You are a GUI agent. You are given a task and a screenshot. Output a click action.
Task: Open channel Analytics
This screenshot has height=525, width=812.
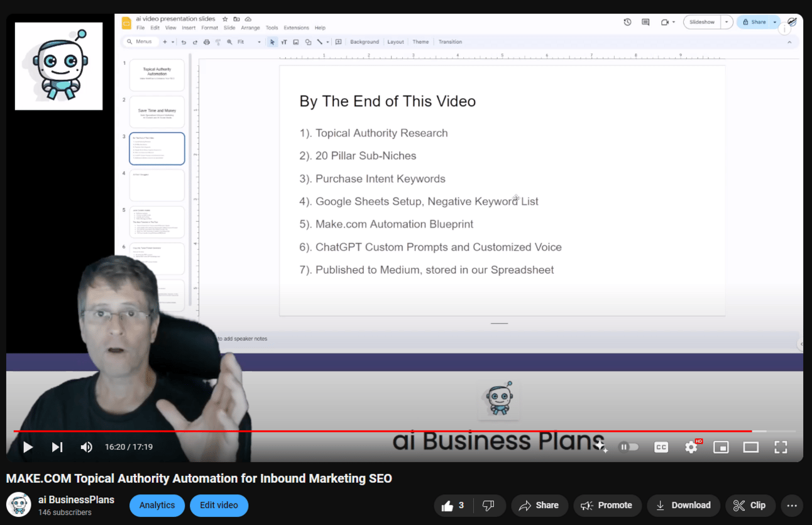click(157, 506)
